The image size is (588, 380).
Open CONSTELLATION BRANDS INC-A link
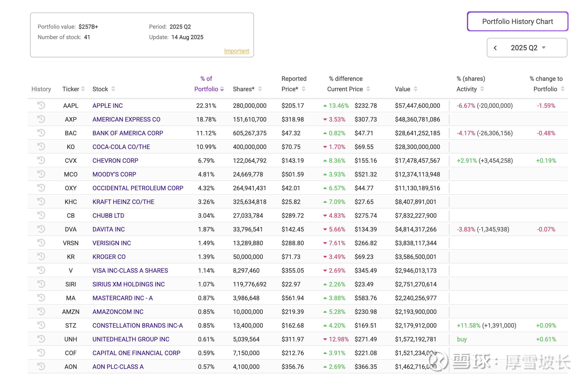coord(137,326)
